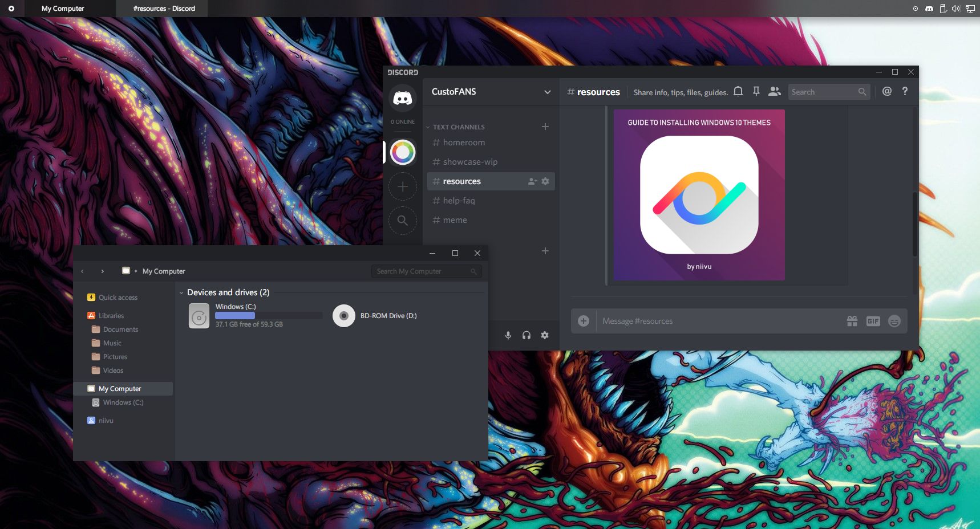Open pinned messages pin icon
Screen dimensions: 980x529
756,91
